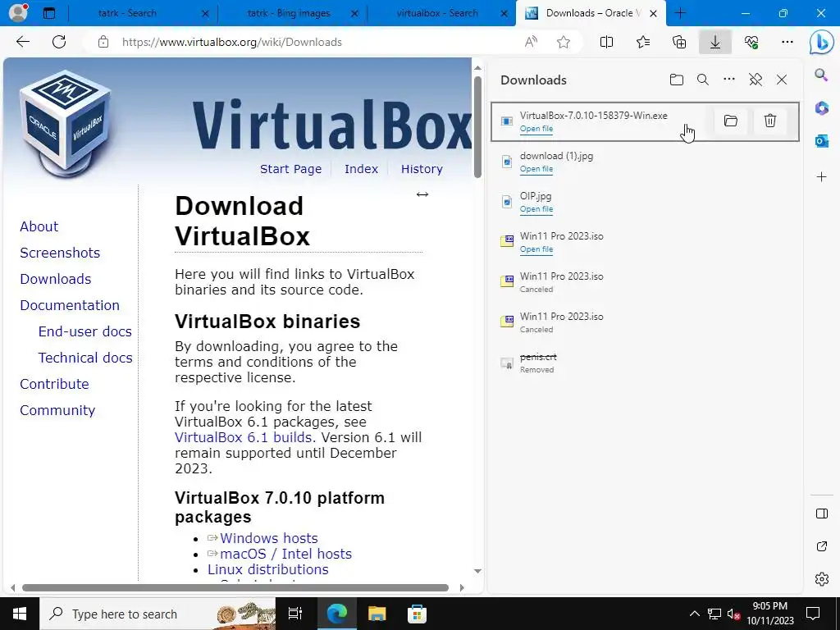The width and height of the screenshot is (840, 630).
Task: Open split screen view icon
Action: (x=606, y=42)
